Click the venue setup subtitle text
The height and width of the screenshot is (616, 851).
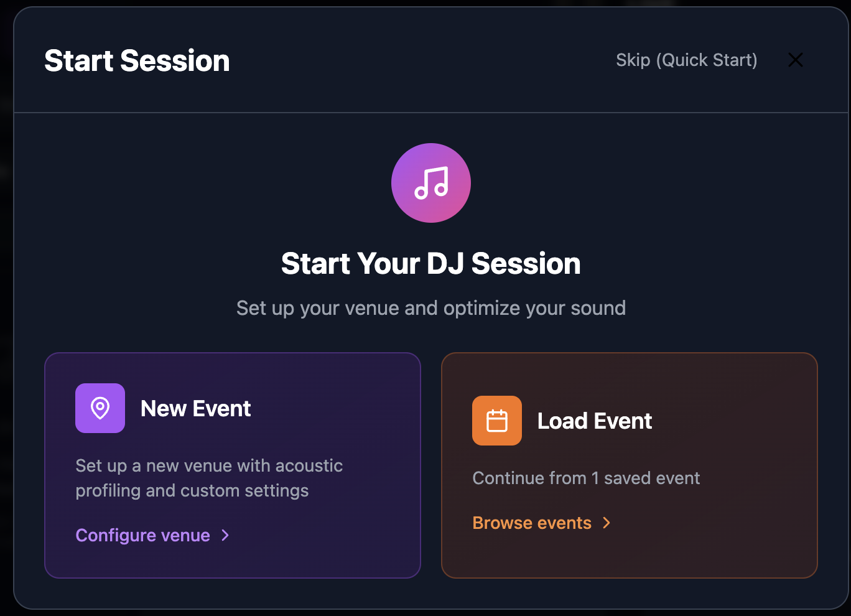pyautogui.click(x=431, y=307)
